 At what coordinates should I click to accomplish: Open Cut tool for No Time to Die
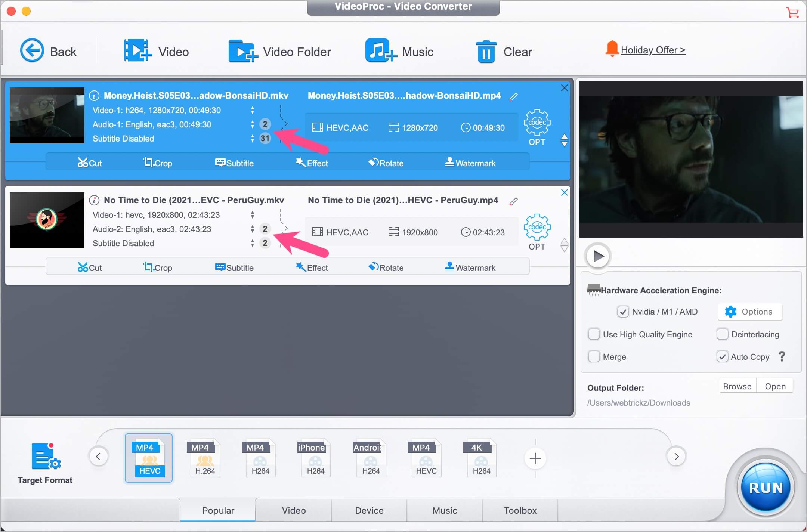pos(90,267)
